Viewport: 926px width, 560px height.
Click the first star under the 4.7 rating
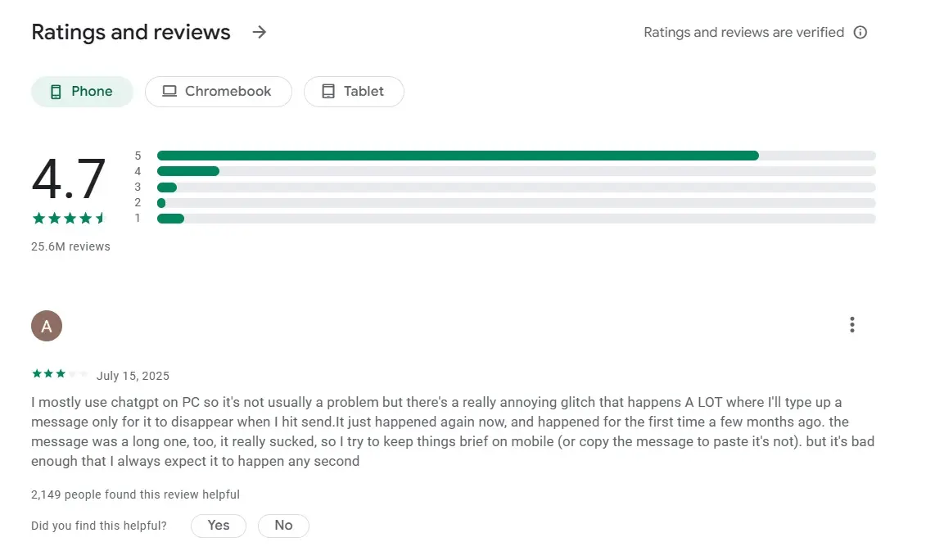coord(38,218)
